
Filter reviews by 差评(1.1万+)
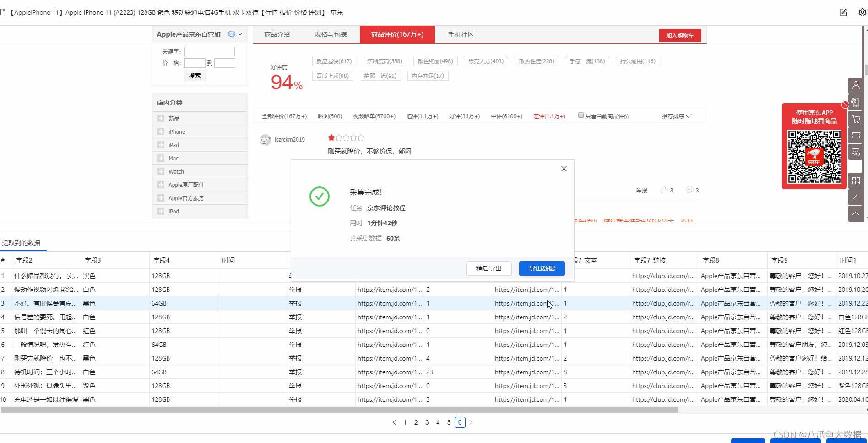point(549,116)
